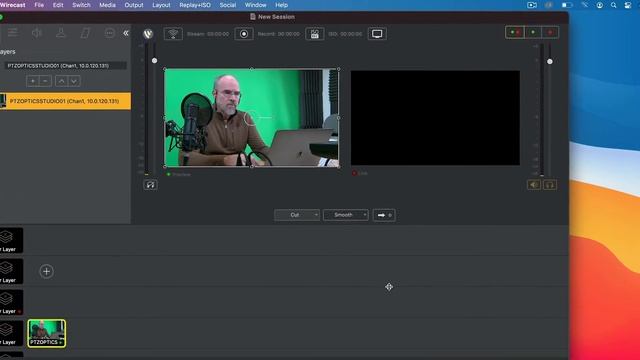Select the PTZOPTICS shot thumbnail
The height and width of the screenshot is (360, 640).
tap(47, 333)
